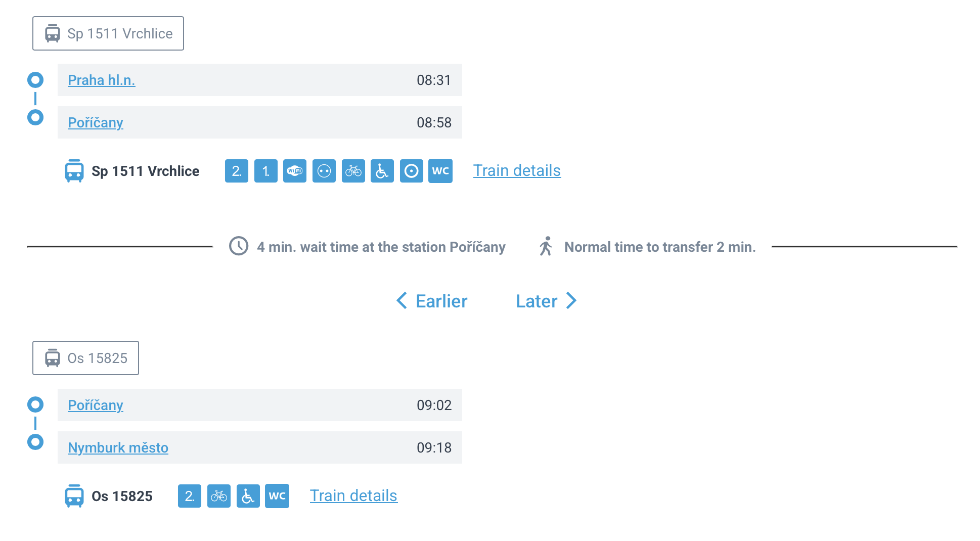
Task: Show earlier connecting trains
Action: [432, 301]
